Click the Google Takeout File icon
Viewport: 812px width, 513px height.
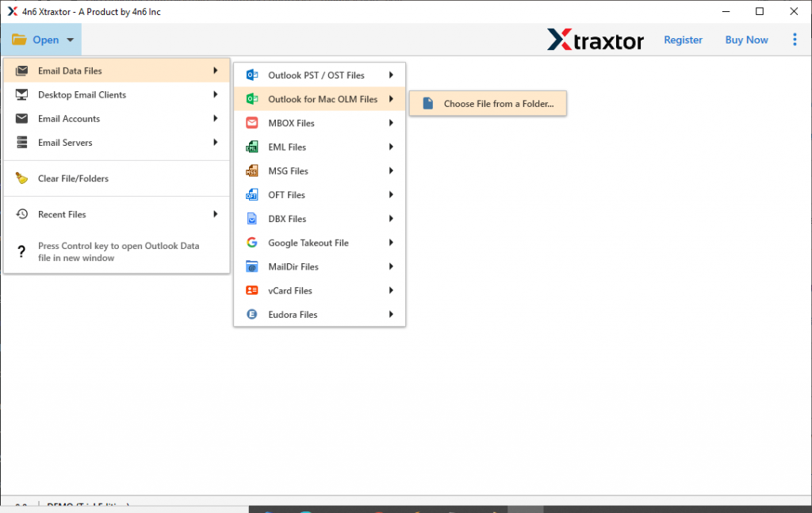coord(252,243)
